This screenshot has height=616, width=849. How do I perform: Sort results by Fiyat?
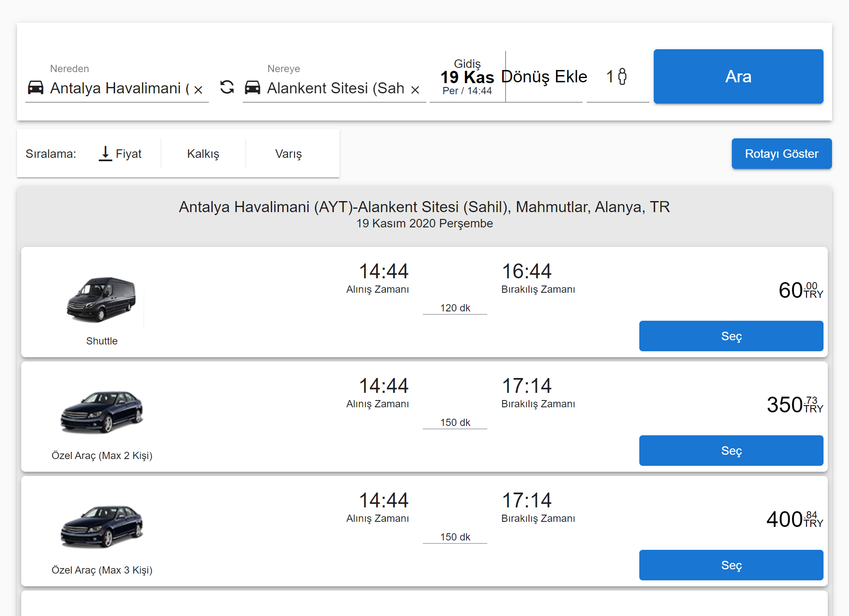121,154
